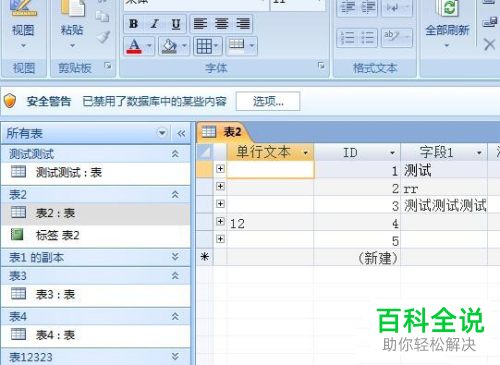Open 字段1 column filter dropdown

479,153
